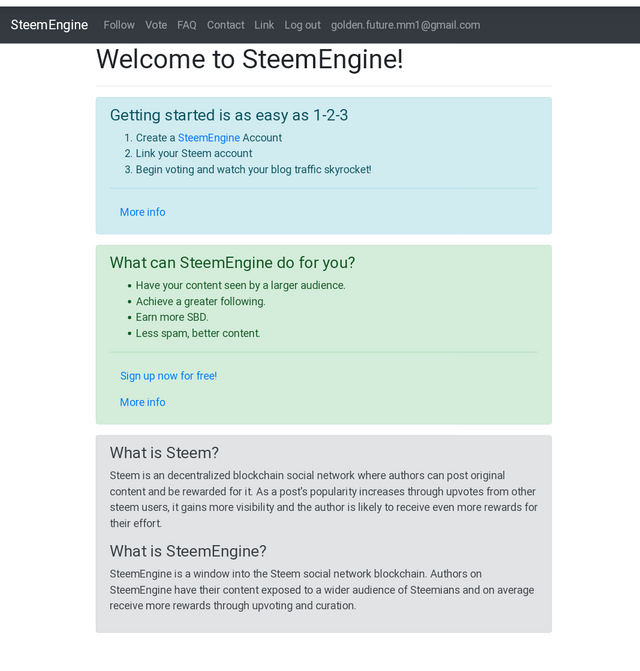Click bullet Less spam, better content

pyautogui.click(x=198, y=333)
